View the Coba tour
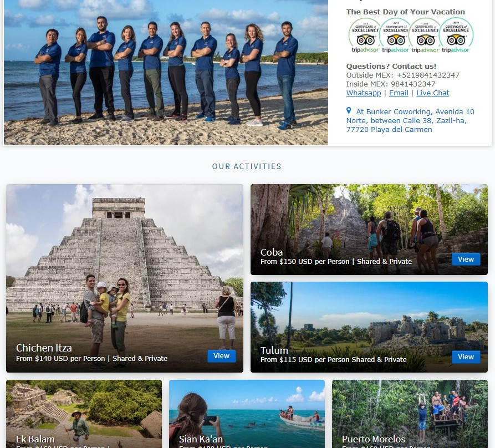 click(x=466, y=259)
